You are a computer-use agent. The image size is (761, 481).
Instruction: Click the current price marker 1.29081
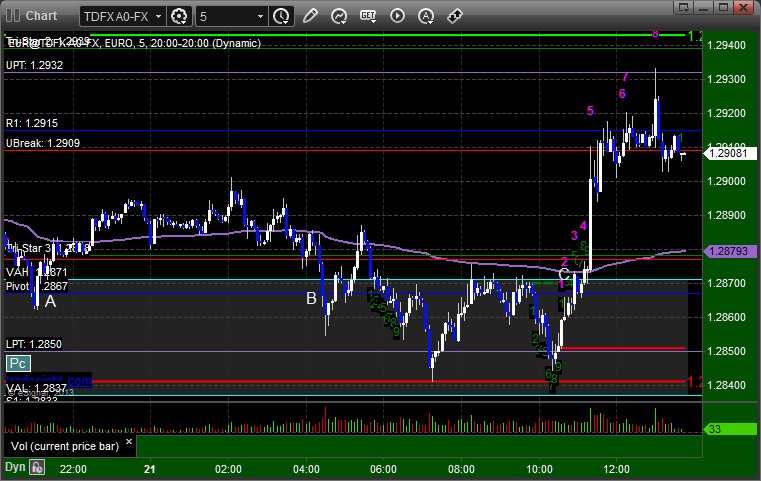(x=730, y=153)
